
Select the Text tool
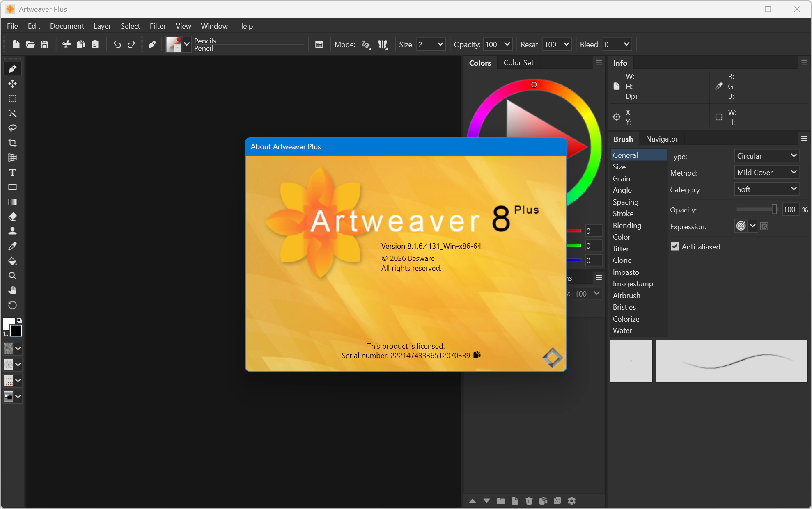(12, 172)
